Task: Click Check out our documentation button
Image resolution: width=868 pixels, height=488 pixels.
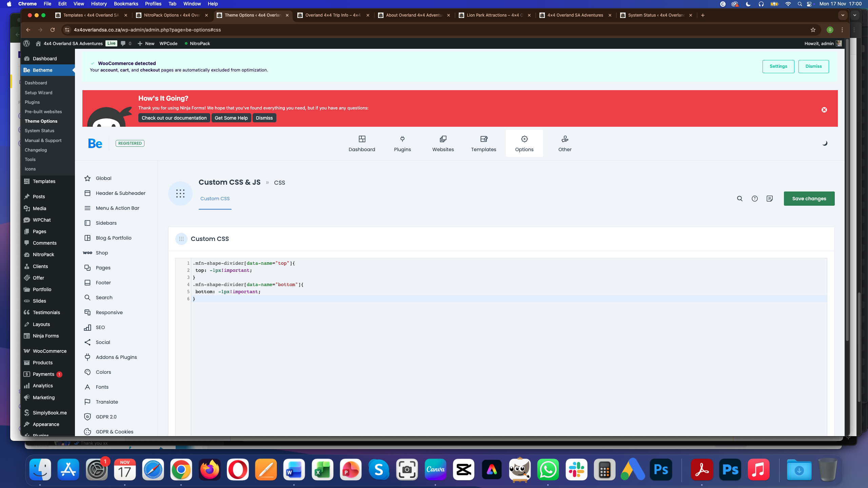Action: (x=174, y=118)
